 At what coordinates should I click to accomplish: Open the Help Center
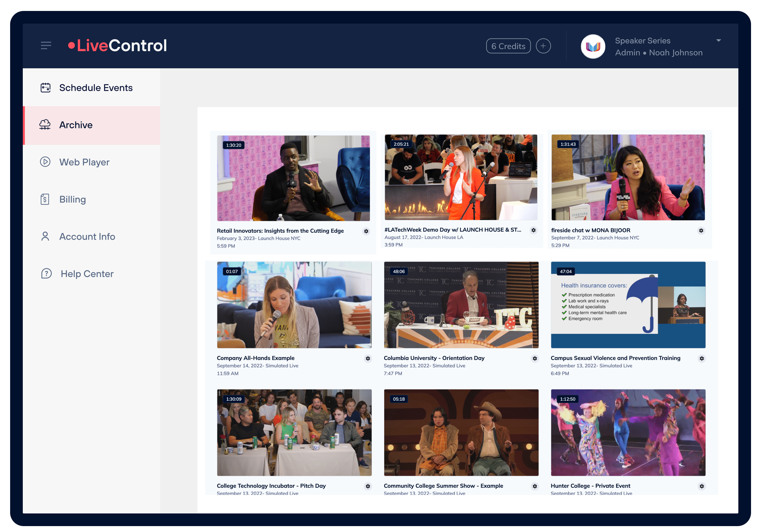click(x=87, y=274)
